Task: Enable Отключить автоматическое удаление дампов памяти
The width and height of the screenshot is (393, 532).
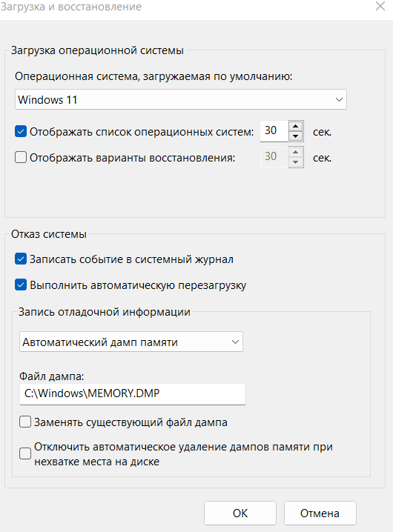Action: [x=25, y=453]
